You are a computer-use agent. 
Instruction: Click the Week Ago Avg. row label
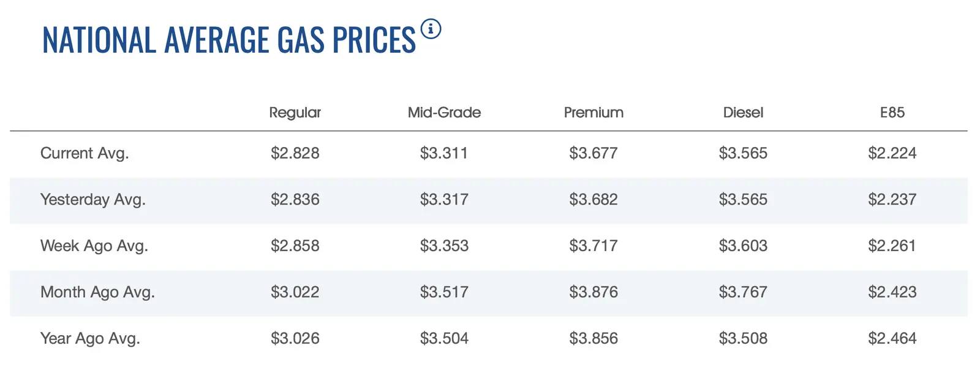(x=94, y=246)
